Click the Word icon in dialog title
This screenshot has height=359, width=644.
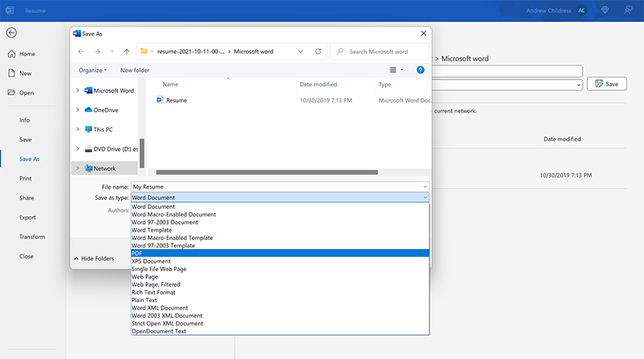tap(77, 33)
